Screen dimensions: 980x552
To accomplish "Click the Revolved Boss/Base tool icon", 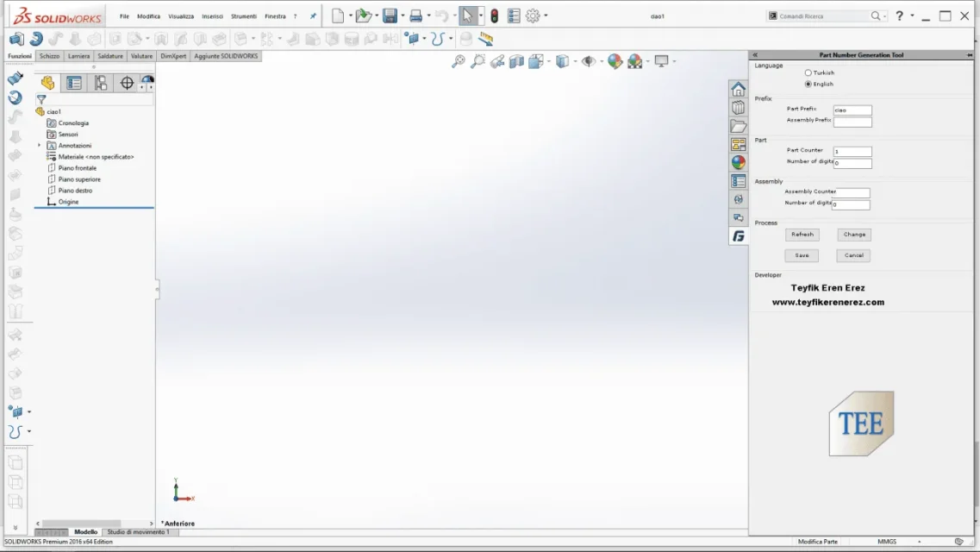I will coord(36,39).
